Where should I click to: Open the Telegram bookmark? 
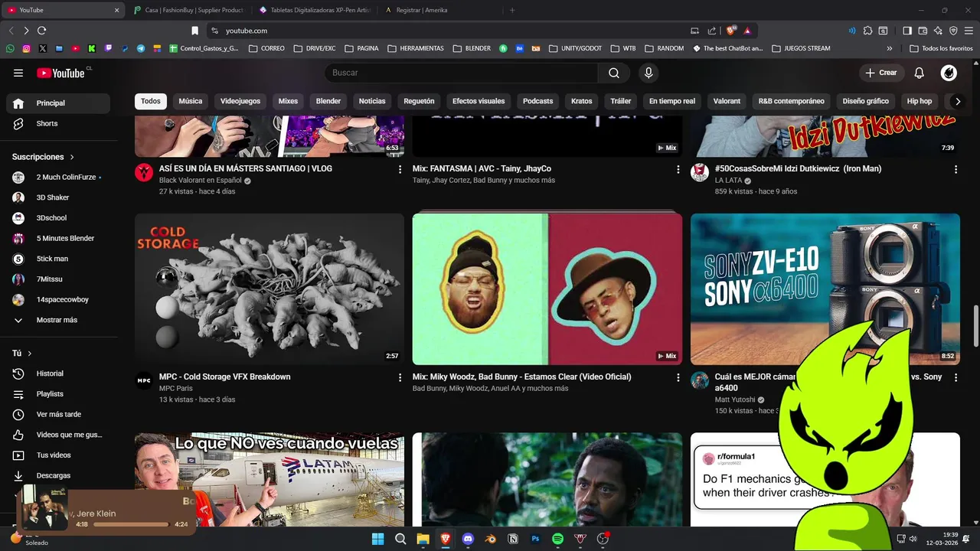coord(141,48)
